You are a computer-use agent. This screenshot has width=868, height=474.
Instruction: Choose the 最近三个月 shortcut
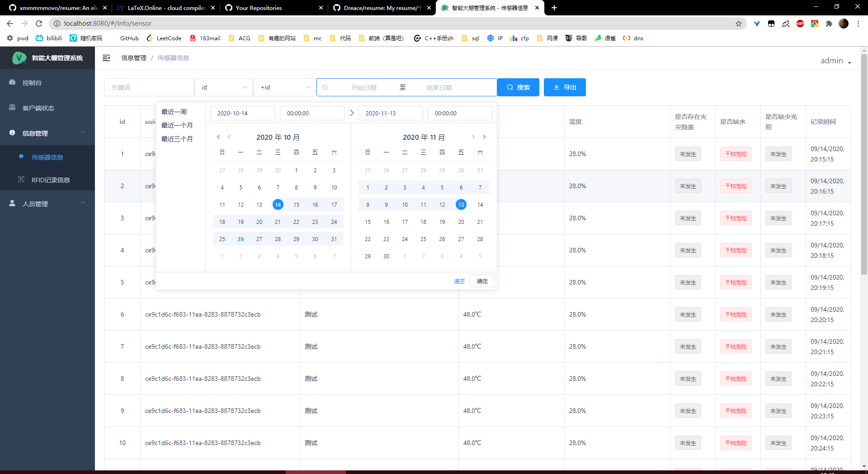(x=177, y=139)
